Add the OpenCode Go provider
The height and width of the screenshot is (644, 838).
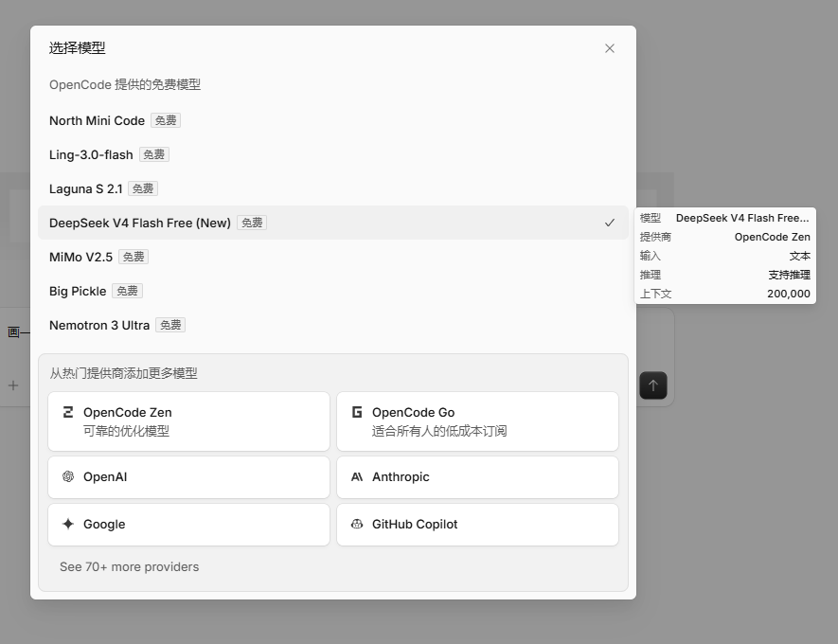click(477, 421)
